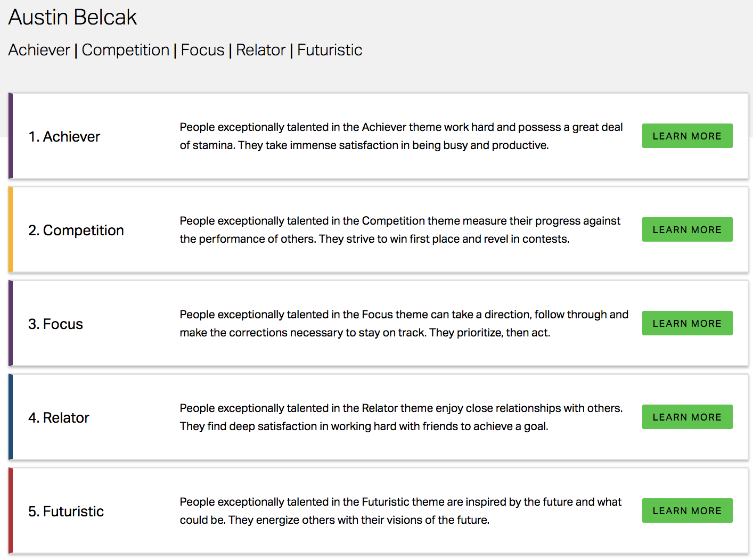Select the '5. Futuristic' card heading

(x=66, y=512)
